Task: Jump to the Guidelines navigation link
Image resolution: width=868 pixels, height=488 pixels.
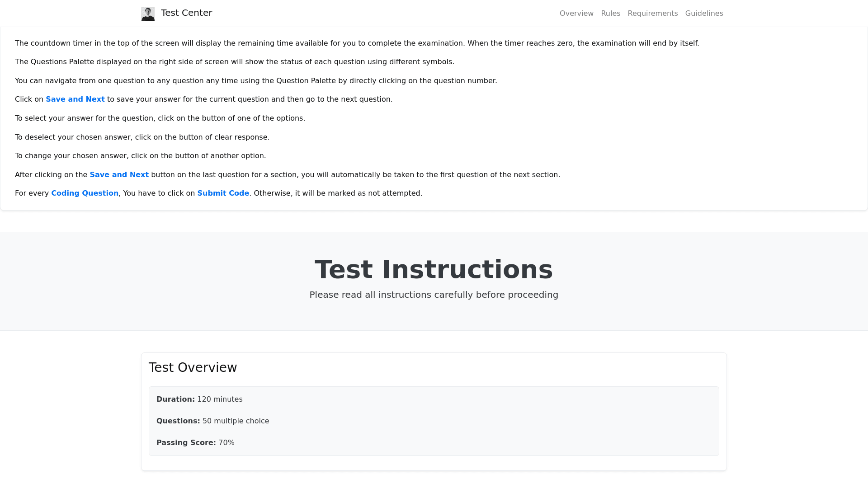Action: point(704,14)
